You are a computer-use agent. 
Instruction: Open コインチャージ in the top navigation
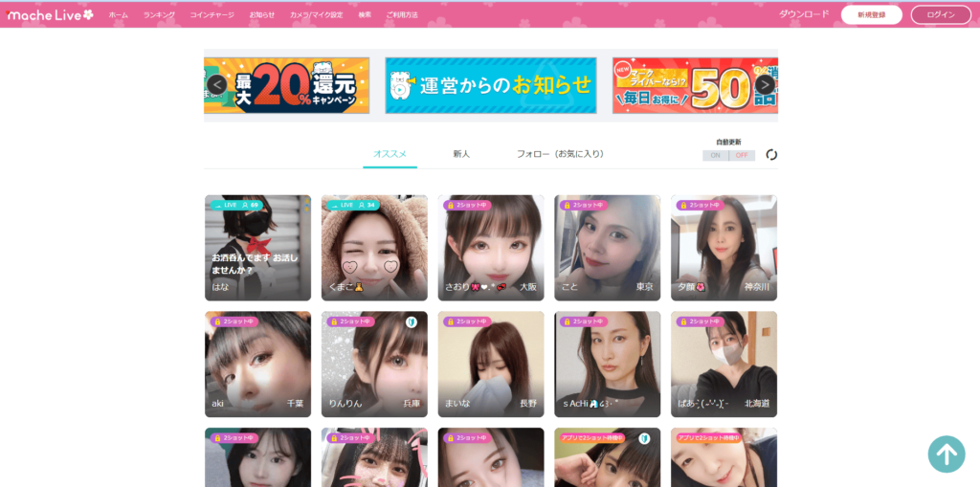coord(212,15)
